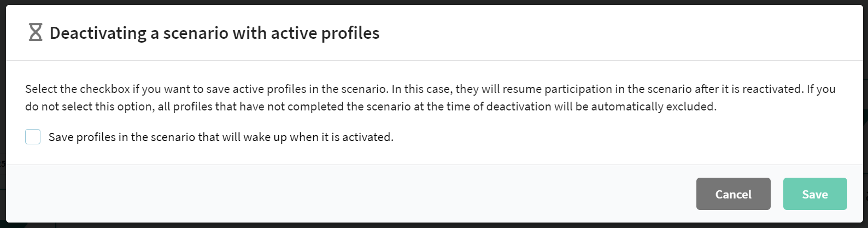The image size is (868, 228).
Task: Select the hourglass symbol beside the title
Action: tap(36, 33)
